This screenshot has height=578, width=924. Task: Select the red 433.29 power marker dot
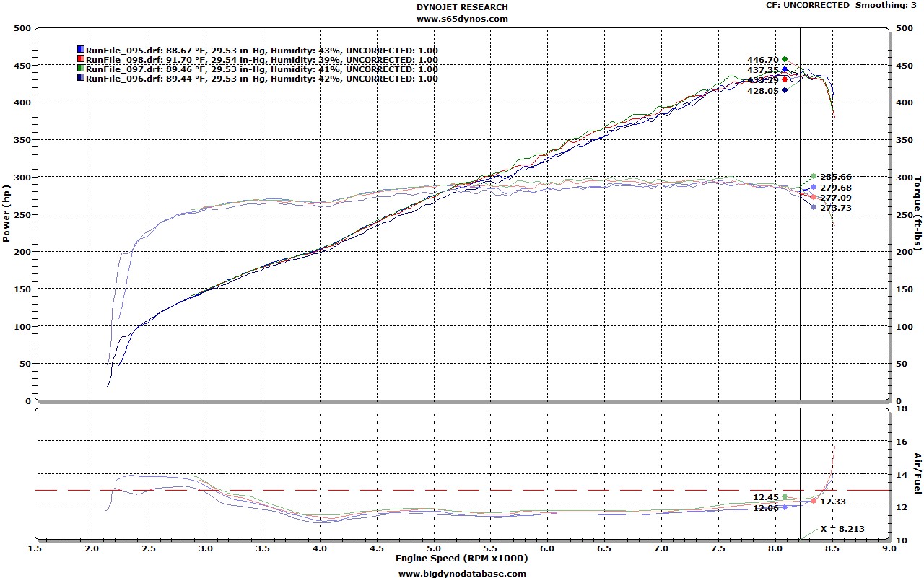[785, 79]
